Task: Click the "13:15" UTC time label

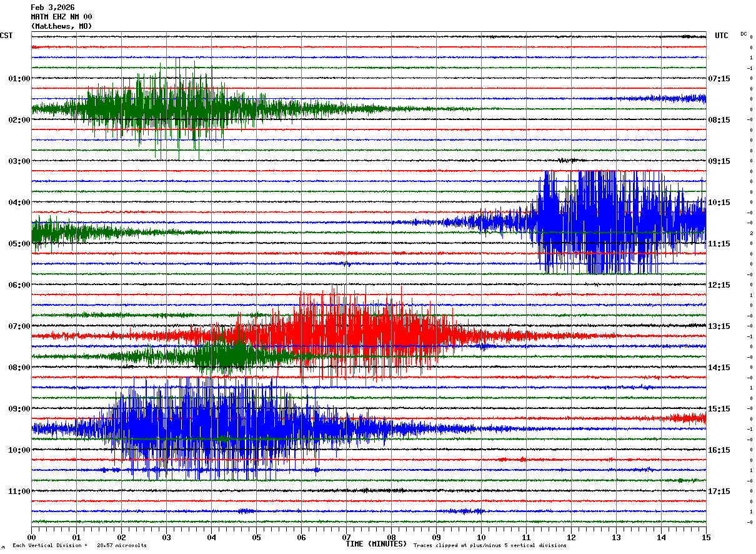Action: pyautogui.click(x=719, y=326)
